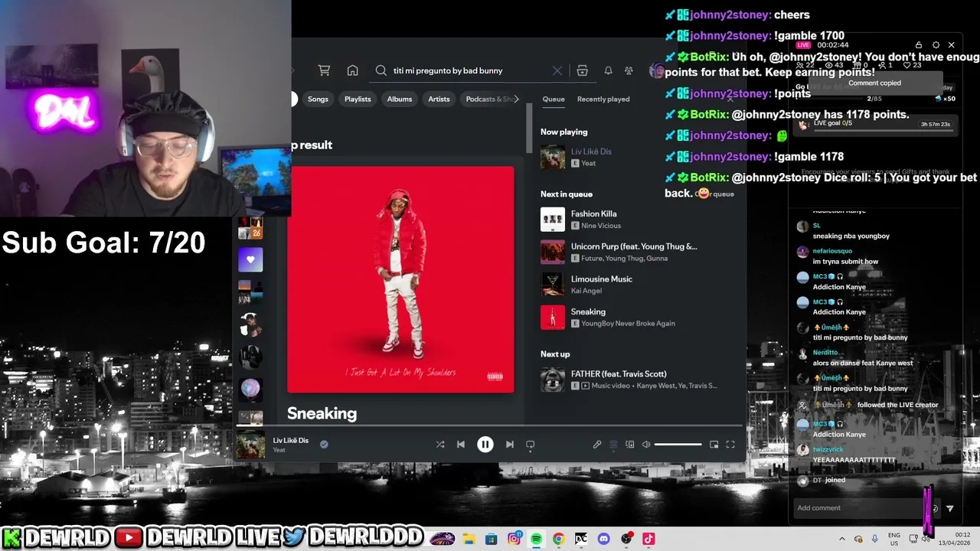
Task: Open the shopping cart icon in Spotify
Action: coord(324,70)
